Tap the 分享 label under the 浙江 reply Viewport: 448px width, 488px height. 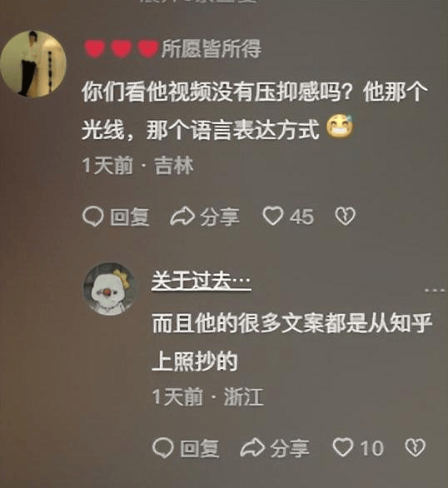pos(290,449)
